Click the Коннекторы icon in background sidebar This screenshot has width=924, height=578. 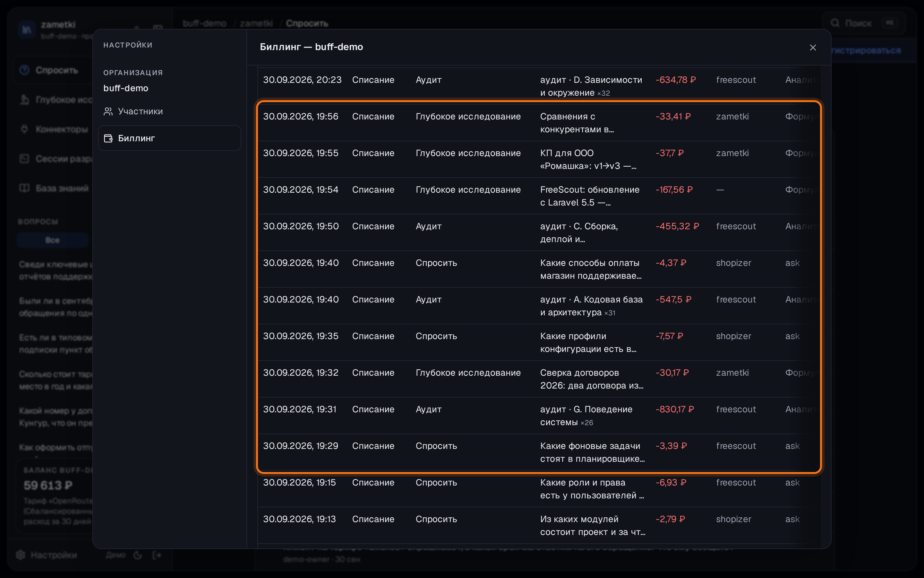(x=24, y=129)
